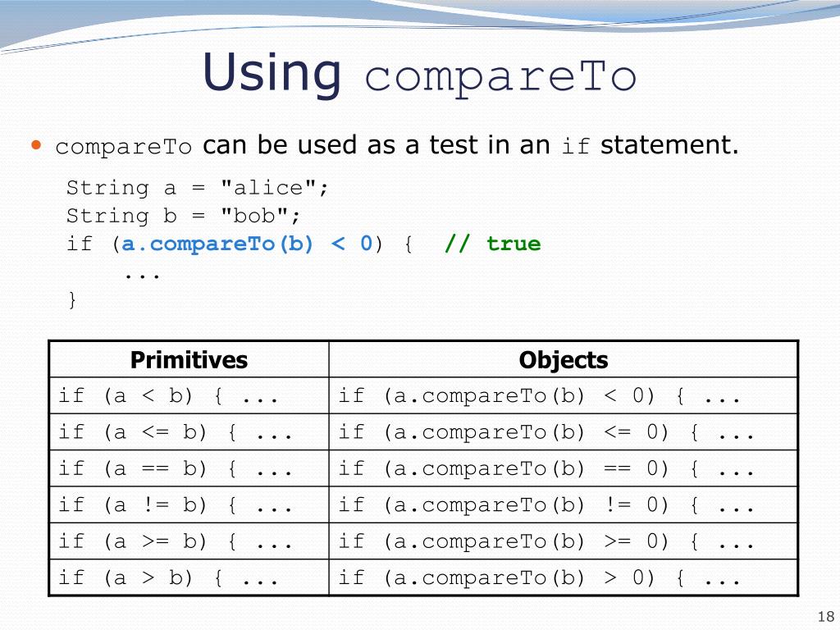Image resolution: width=840 pixels, height=630 pixels.
Task: Click the slide title 'Using compareTo'
Action: pos(419,74)
